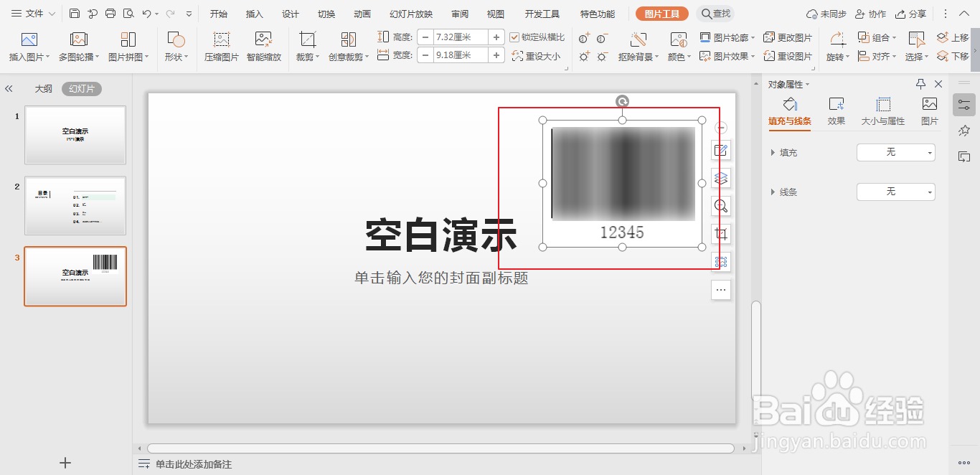Click the Smart Zoom (智能缩放) icon
Viewport: 980px width, 475px height.
(x=263, y=39)
